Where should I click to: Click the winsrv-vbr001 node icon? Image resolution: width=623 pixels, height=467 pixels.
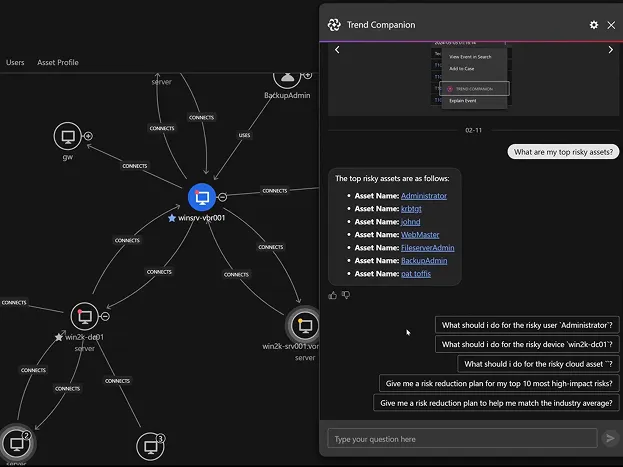(202, 196)
